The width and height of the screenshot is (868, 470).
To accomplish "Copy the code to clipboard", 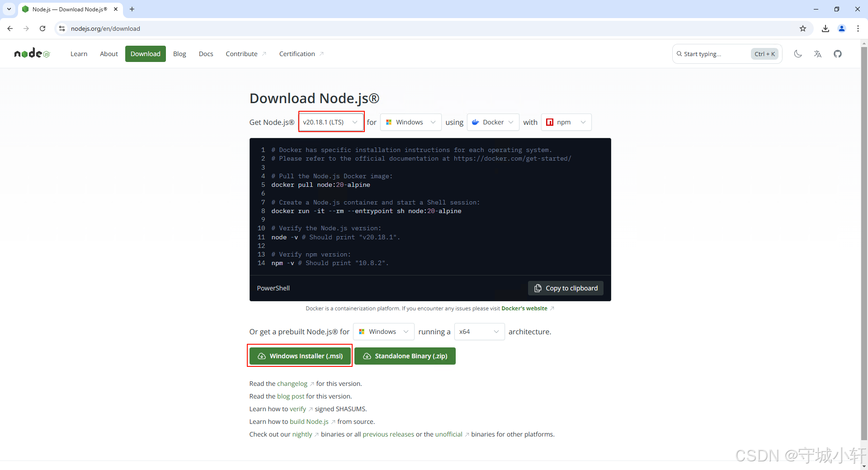I will coord(566,288).
